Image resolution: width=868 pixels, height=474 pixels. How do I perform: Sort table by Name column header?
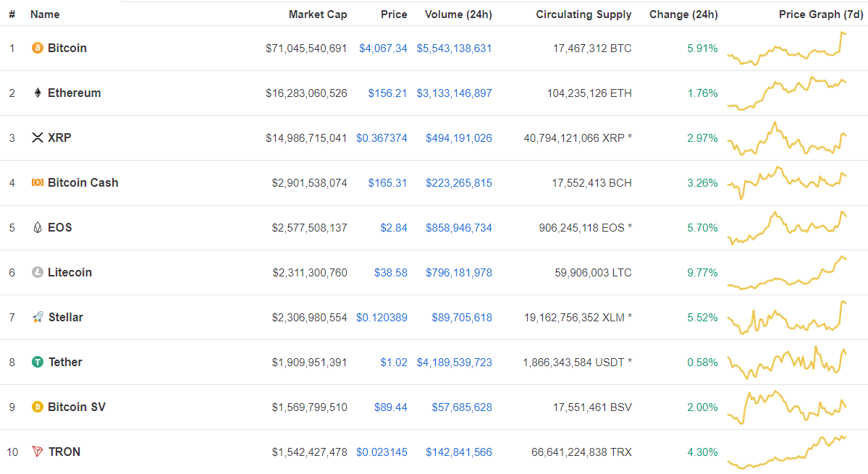(x=45, y=14)
